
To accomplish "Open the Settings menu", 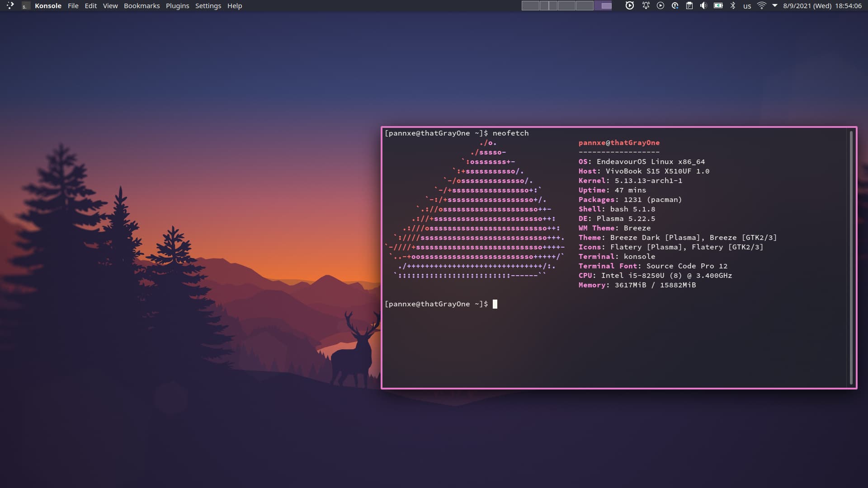I will (x=208, y=6).
